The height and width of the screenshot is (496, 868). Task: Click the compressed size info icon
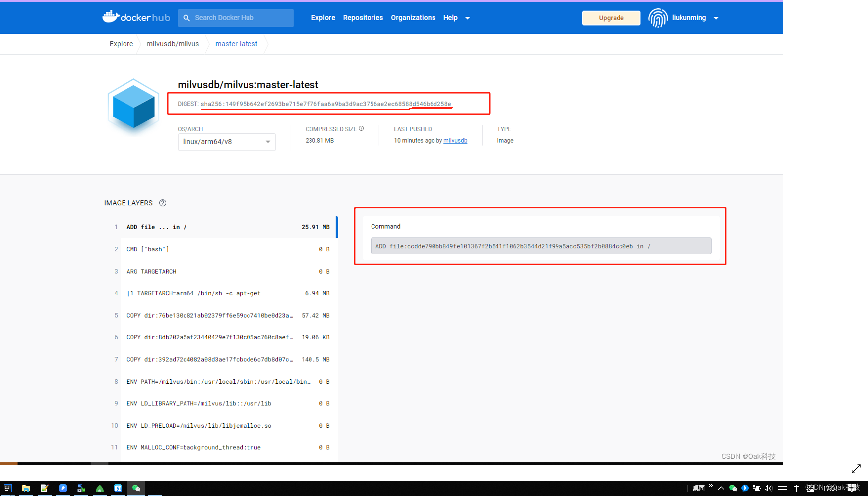(361, 128)
